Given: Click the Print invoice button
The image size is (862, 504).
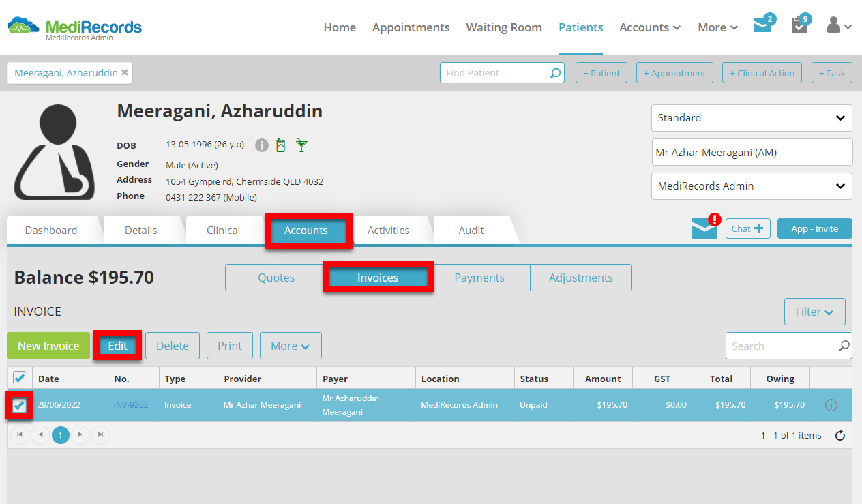Looking at the screenshot, I should (x=230, y=346).
